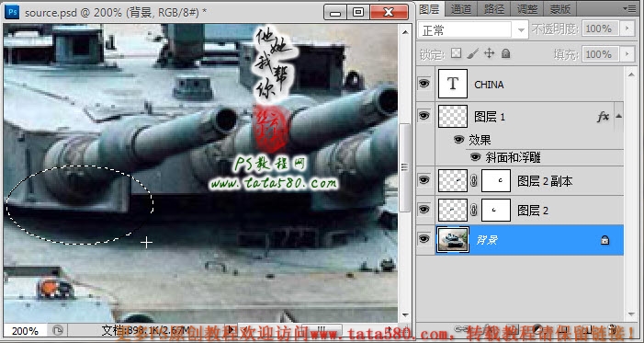
Task: Click the 背景 layer tank thumbnail
Action: coord(453,240)
